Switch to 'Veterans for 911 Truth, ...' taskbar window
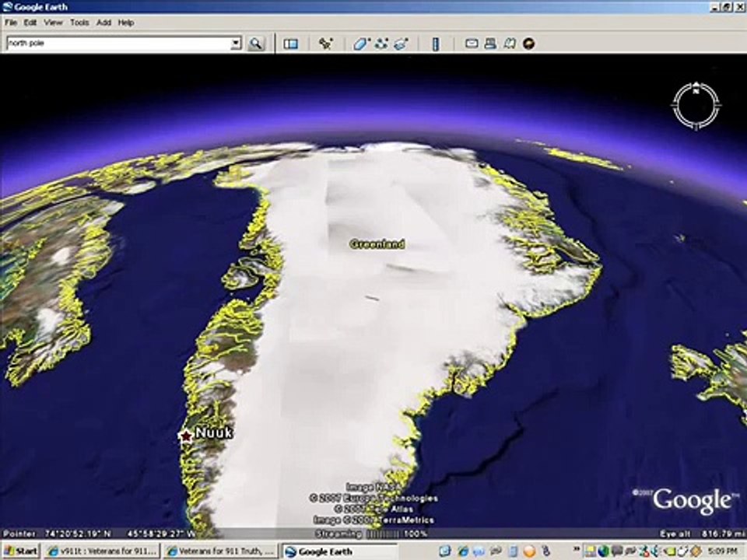The image size is (747, 560). 221,551
